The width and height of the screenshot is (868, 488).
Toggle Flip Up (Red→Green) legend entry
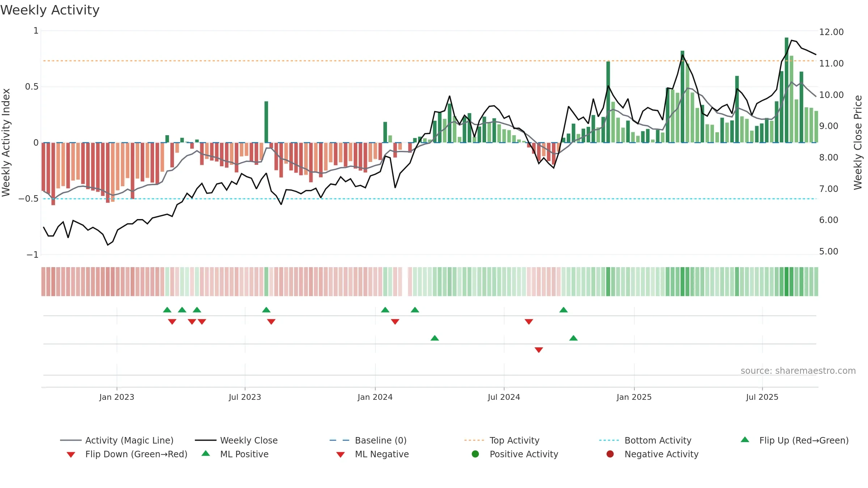point(794,440)
